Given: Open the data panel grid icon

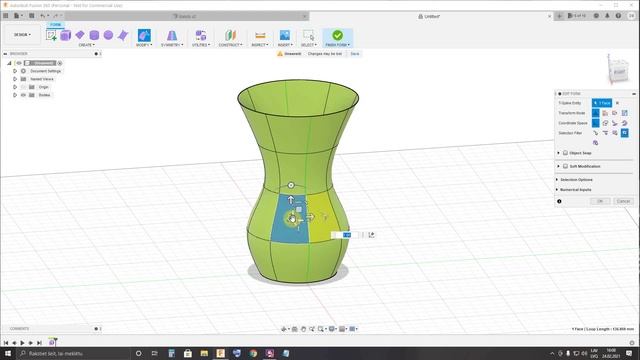Looking at the screenshot, I should coord(6,16).
